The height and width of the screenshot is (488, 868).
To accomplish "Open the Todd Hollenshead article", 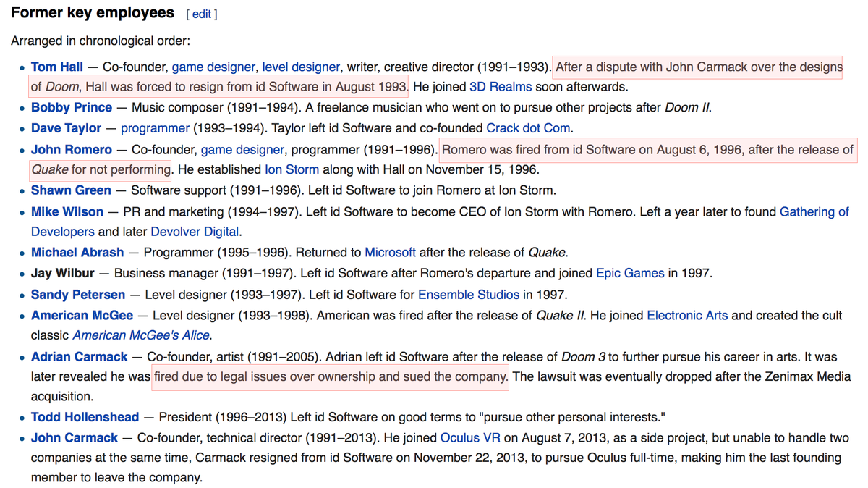I will coord(85,417).
